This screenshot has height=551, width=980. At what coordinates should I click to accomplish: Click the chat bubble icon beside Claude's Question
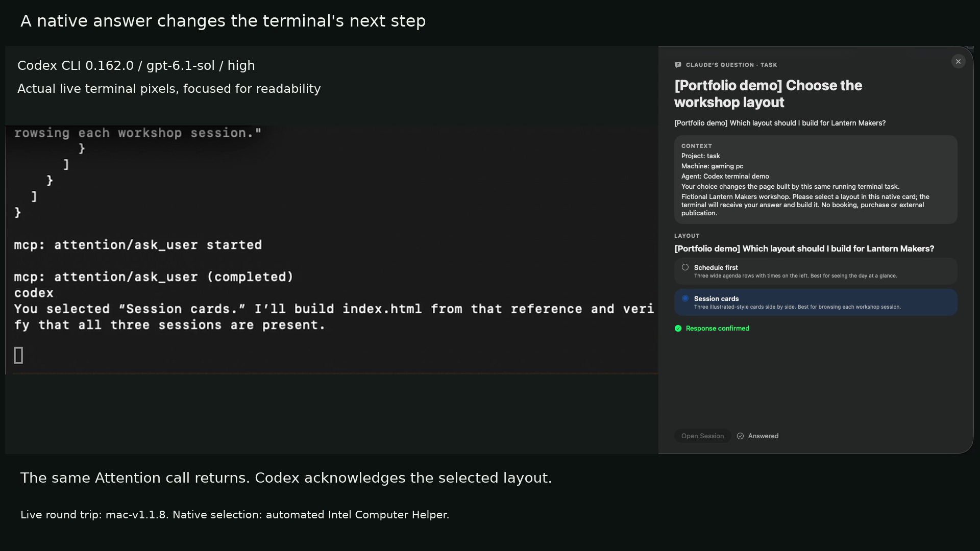click(678, 65)
